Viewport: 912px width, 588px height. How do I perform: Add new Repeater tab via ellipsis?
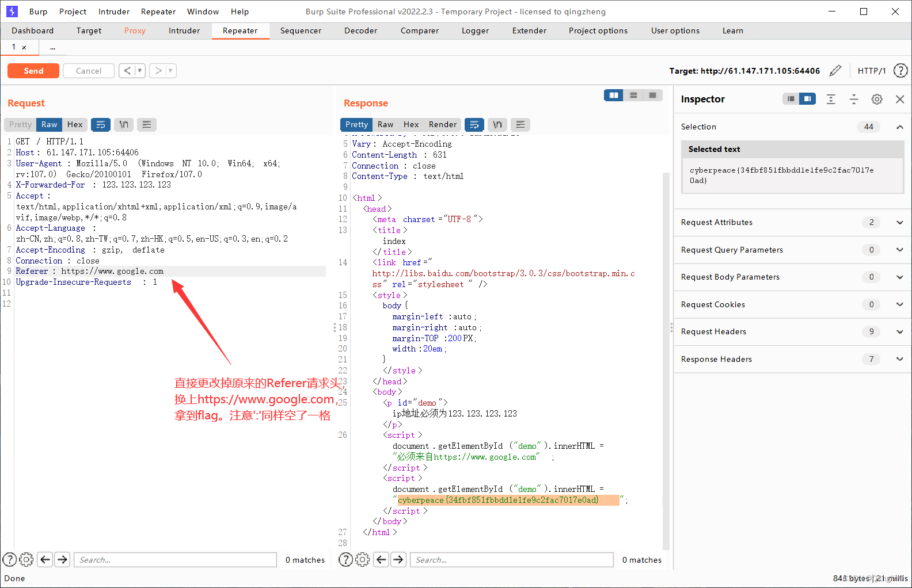[x=52, y=48]
